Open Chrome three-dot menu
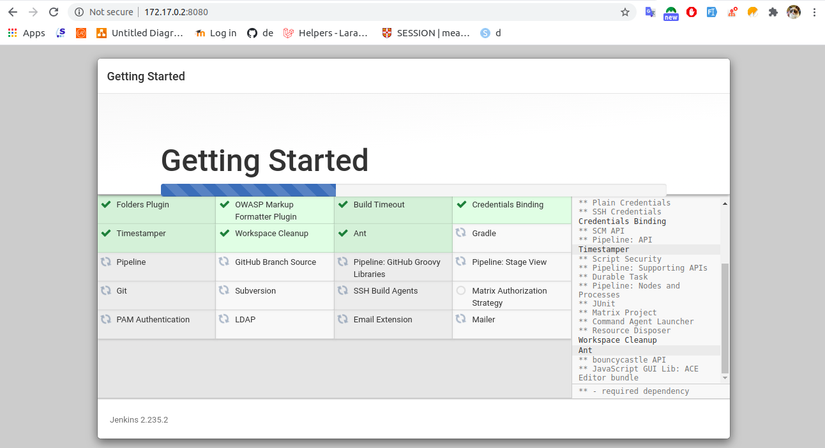Screen dimensions: 825x448 814,12
